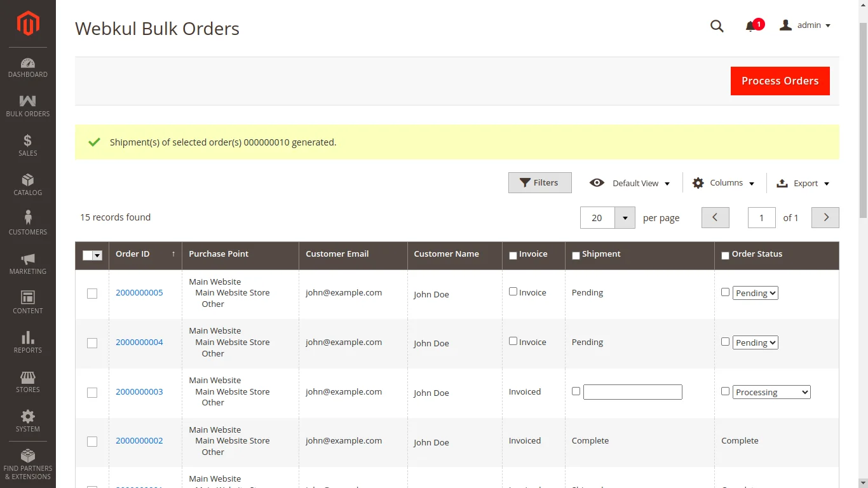The height and width of the screenshot is (488, 868).
Task: Open the admin search magnifier
Action: pyautogui.click(x=717, y=26)
